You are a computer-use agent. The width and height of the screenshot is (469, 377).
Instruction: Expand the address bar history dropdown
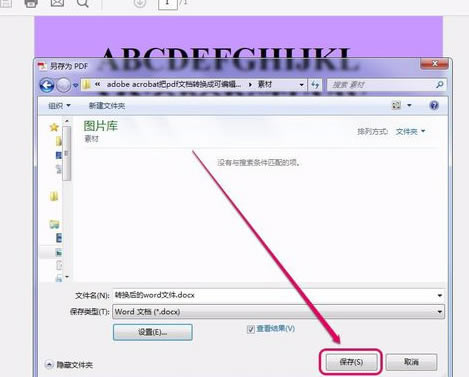tap(301, 85)
